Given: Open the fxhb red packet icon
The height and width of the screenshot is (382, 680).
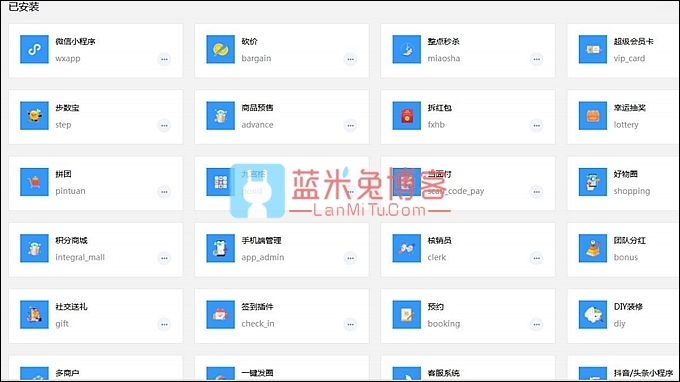Looking at the screenshot, I should 406,116.
